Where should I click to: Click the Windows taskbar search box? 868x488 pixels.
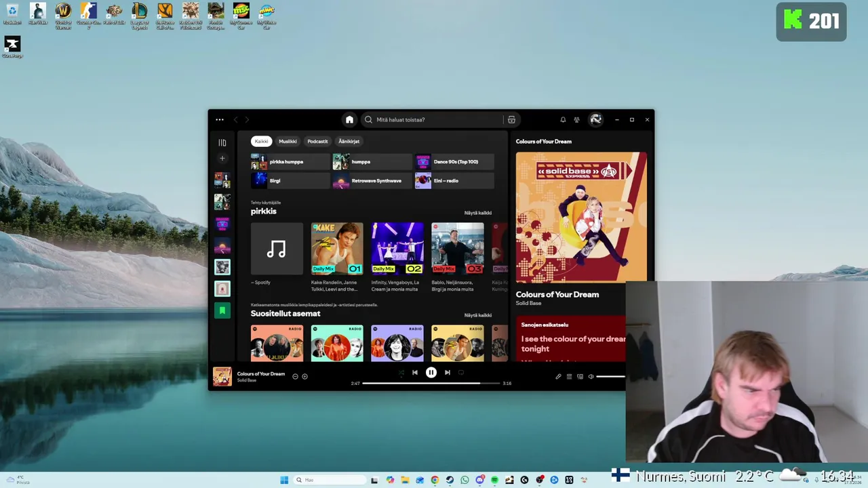pyautogui.click(x=330, y=480)
